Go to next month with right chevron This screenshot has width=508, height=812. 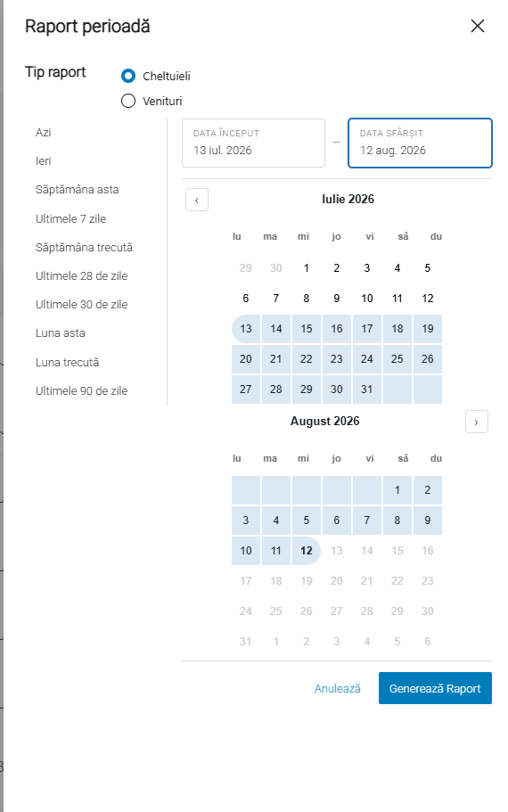477,422
